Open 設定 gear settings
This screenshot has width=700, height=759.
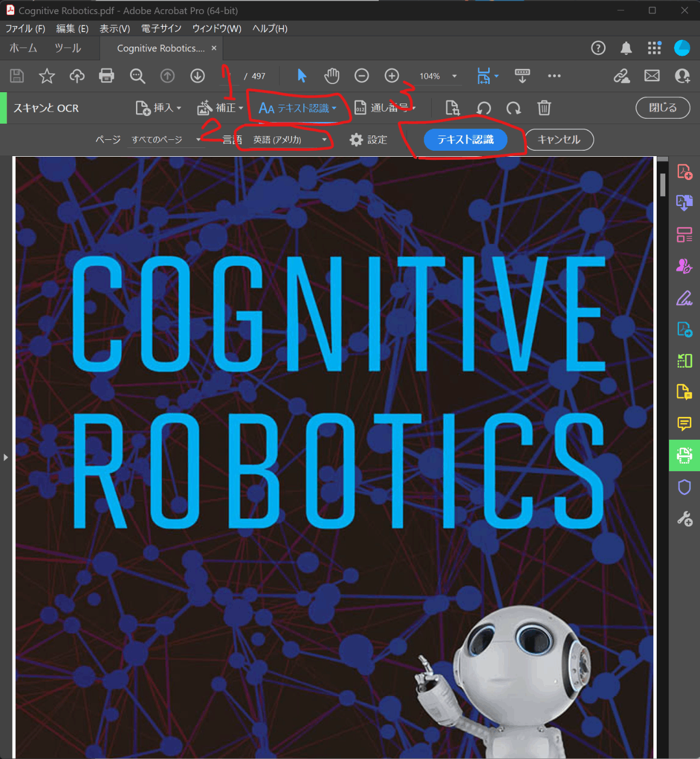pyautogui.click(x=368, y=139)
